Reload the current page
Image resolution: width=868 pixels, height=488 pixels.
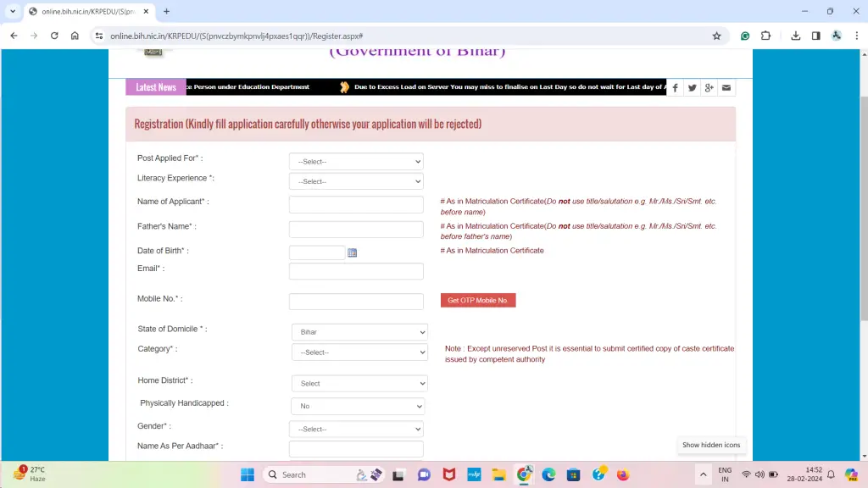click(x=54, y=36)
